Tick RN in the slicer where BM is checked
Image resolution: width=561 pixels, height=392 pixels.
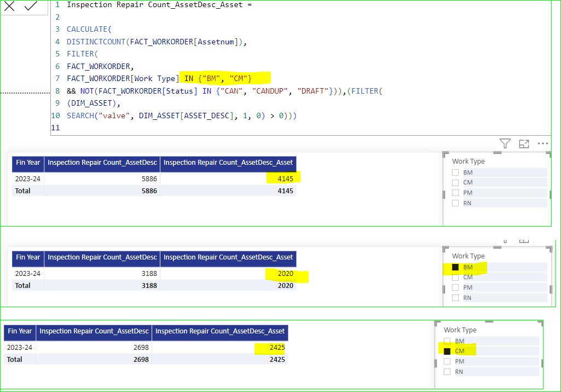[455, 298]
